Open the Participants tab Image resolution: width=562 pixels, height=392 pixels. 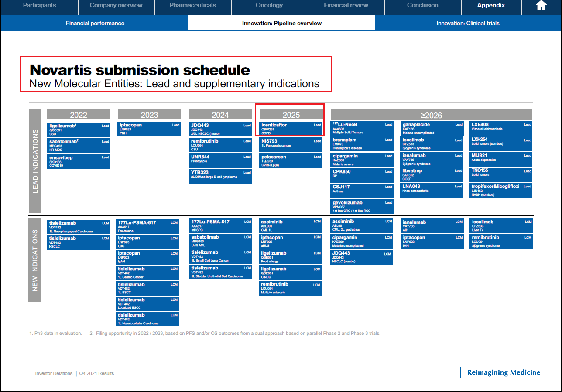39,6
